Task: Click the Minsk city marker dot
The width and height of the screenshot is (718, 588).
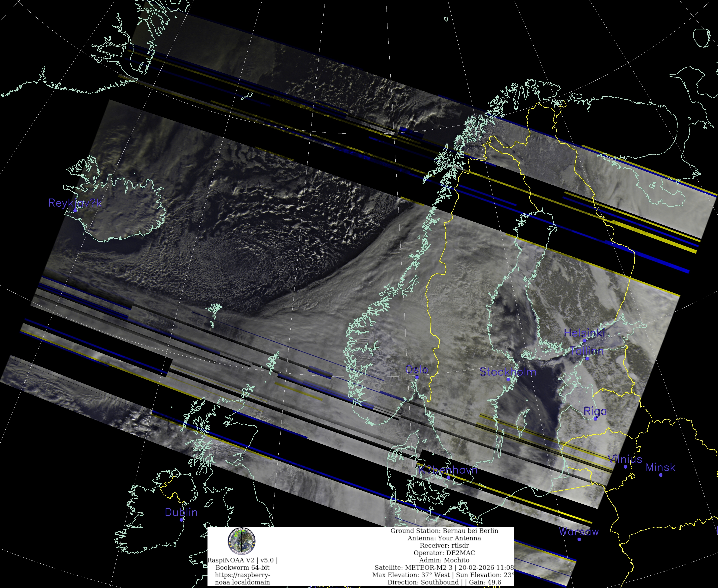Action: (x=661, y=475)
